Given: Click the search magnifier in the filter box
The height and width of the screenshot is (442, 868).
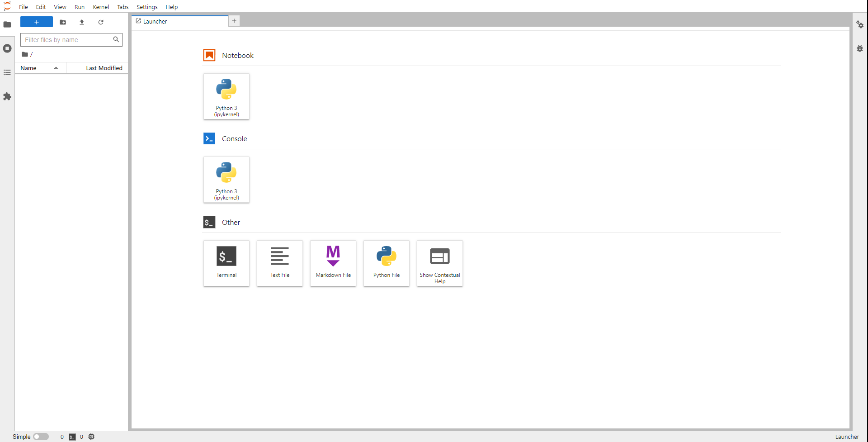Looking at the screenshot, I should coord(116,39).
